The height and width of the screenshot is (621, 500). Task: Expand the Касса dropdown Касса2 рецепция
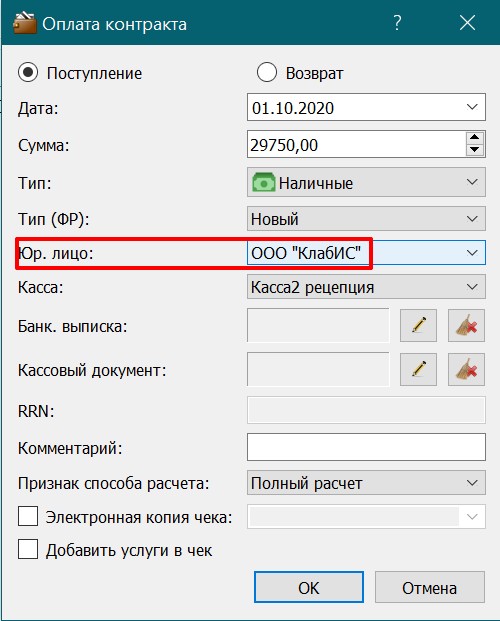point(366,287)
